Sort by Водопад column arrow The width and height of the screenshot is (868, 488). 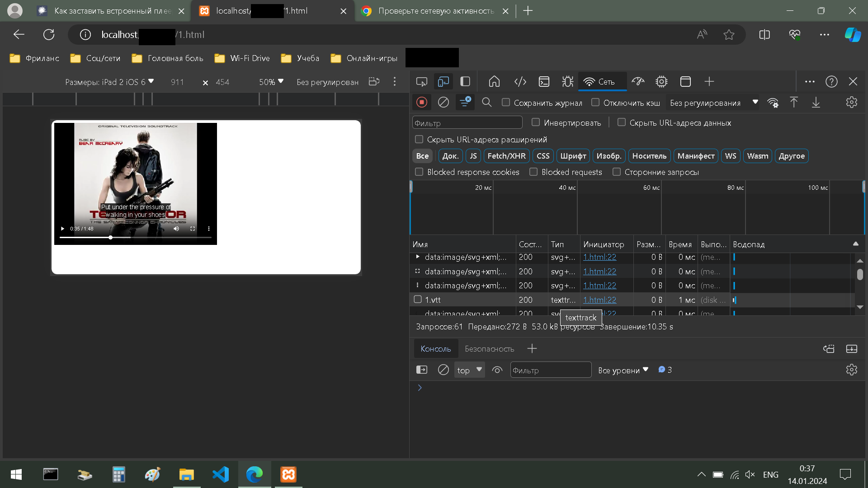click(855, 244)
